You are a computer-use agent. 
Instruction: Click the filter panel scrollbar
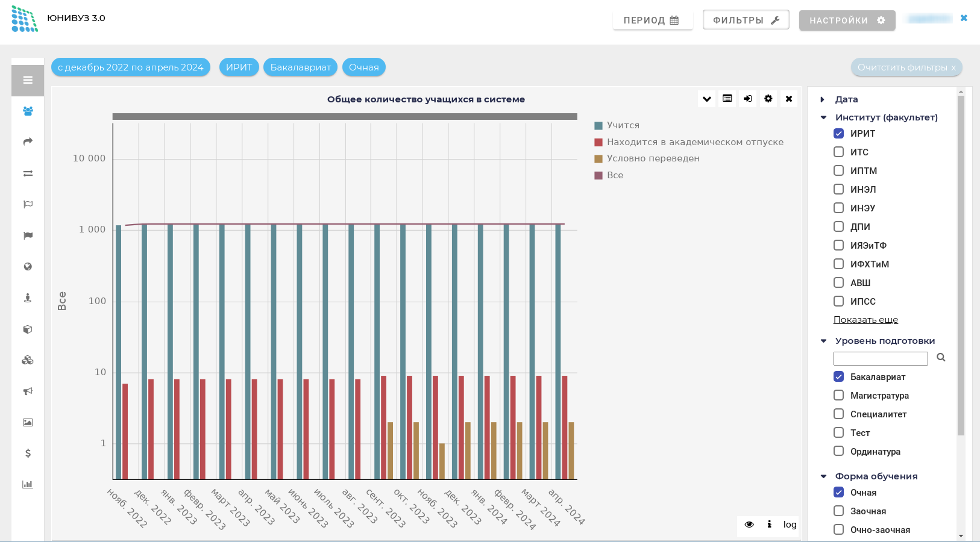click(x=961, y=265)
